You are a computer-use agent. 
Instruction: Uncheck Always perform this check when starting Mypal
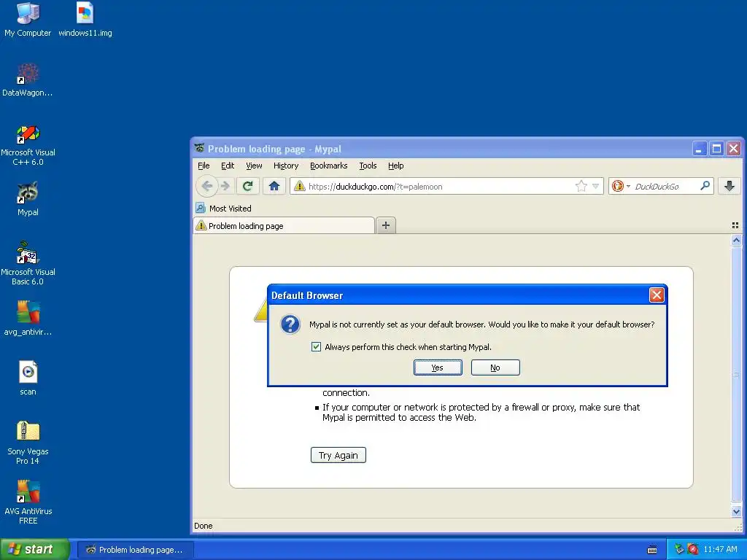pos(317,346)
